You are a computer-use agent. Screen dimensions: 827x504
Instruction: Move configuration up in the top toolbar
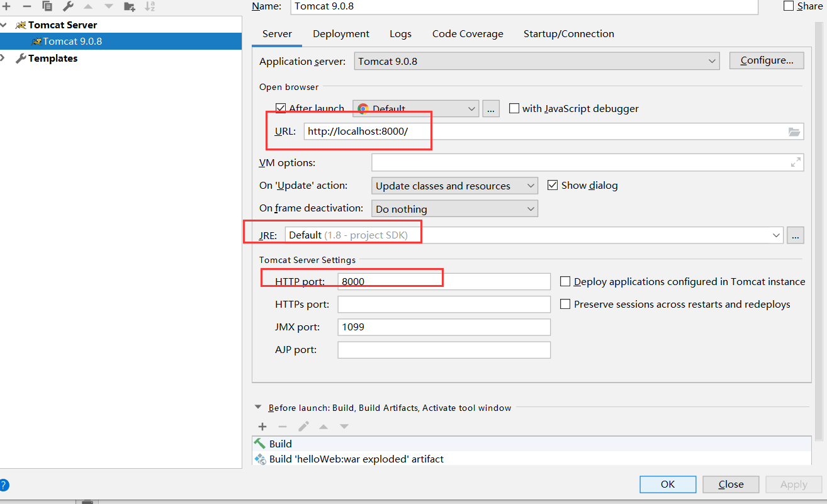coord(88,6)
